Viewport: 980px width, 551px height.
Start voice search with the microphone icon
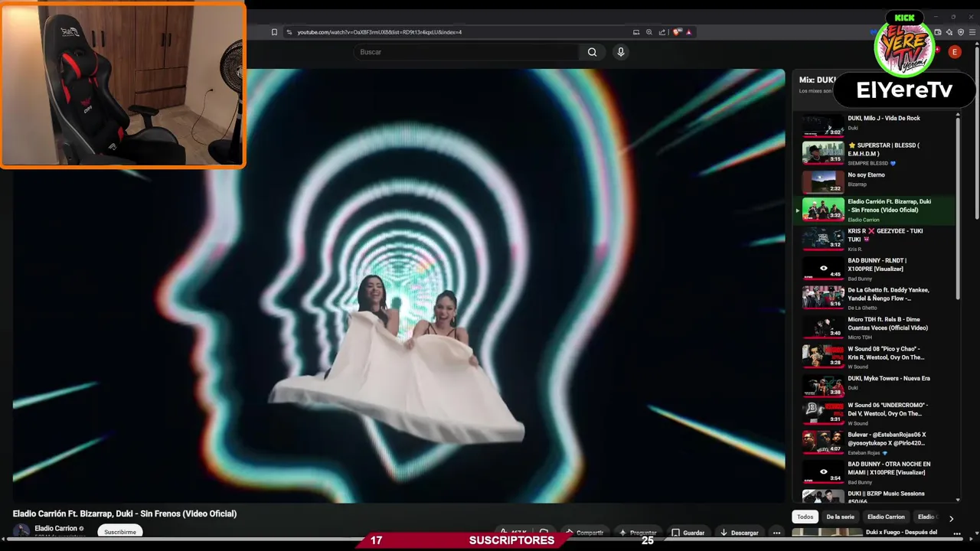point(621,52)
